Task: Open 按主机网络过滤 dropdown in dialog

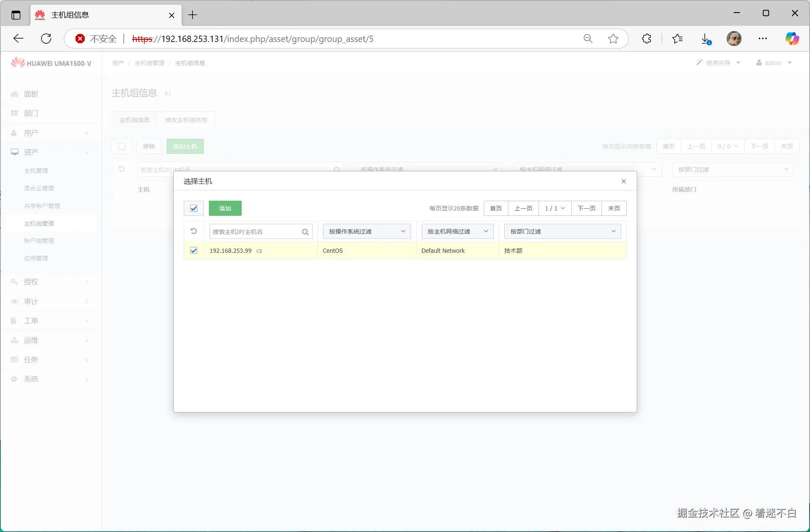Action: 457,231
